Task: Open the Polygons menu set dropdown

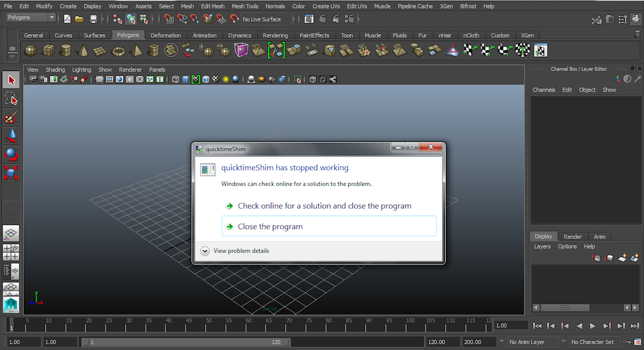Action: 31,18
